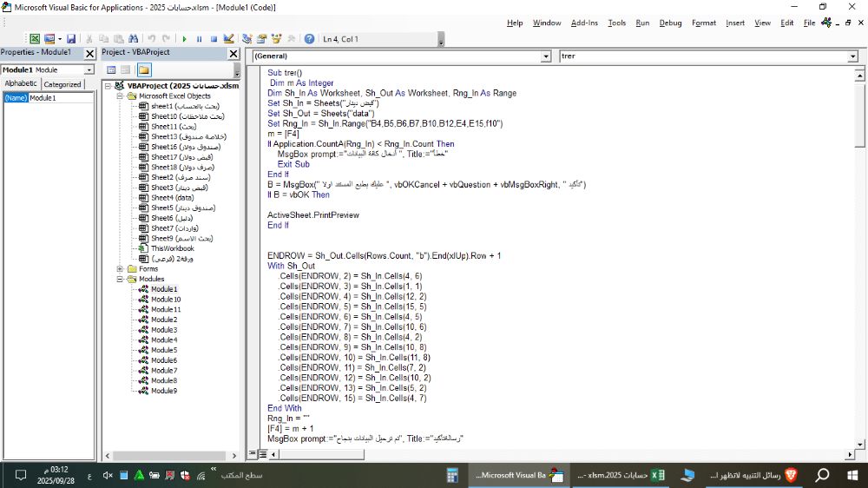
Task: Run the macro with the green play icon
Action: point(184,39)
